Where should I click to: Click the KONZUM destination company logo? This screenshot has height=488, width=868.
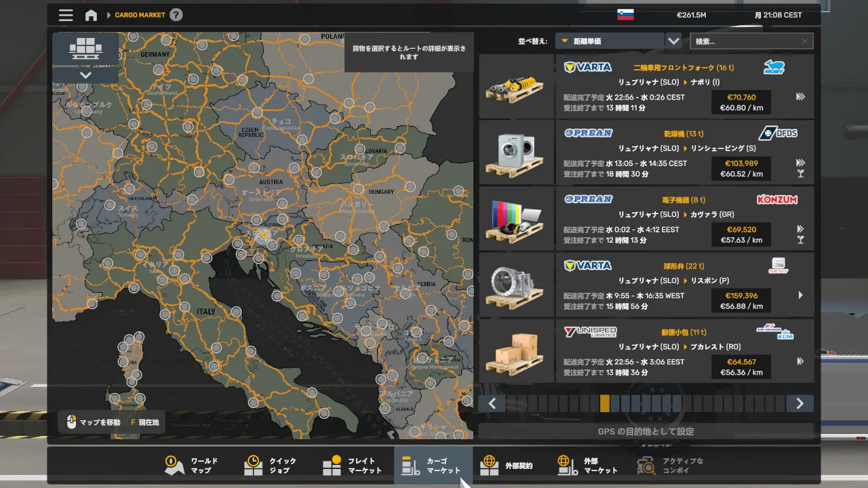pyautogui.click(x=777, y=199)
